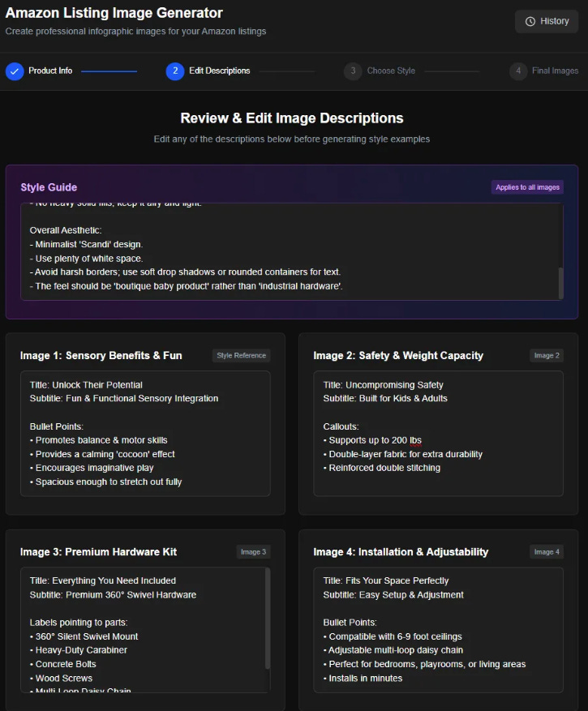Viewport: 588px width, 711px height.
Task: Click 'Title: Everything You Need Included' line
Action: (102, 580)
